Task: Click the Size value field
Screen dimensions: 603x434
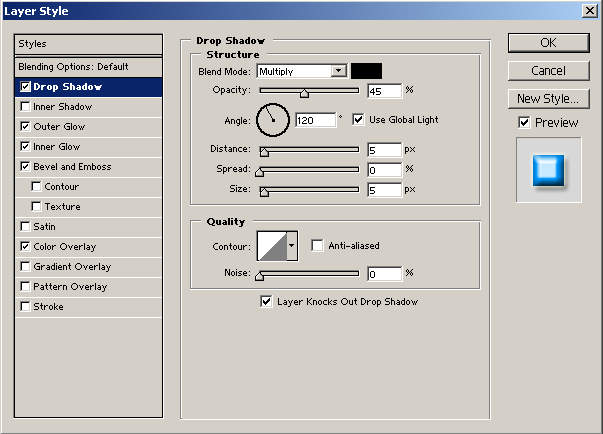Action: (x=384, y=190)
